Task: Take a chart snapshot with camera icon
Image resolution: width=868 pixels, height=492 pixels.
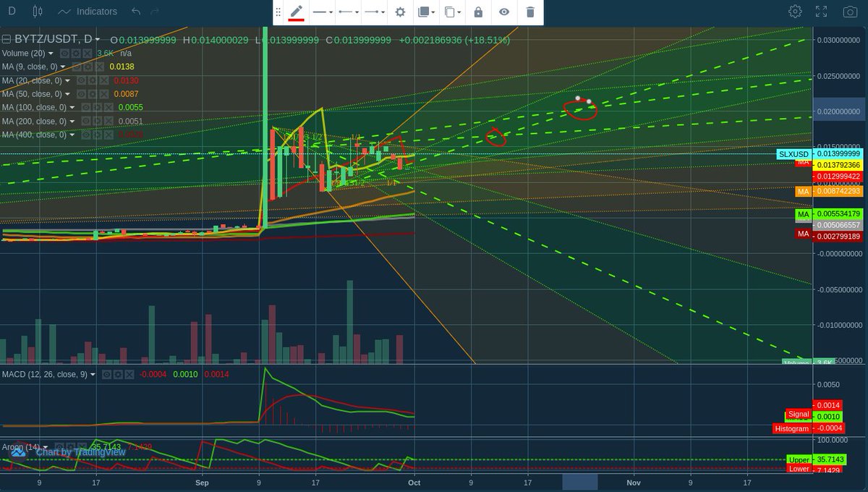Action: (850, 12)
